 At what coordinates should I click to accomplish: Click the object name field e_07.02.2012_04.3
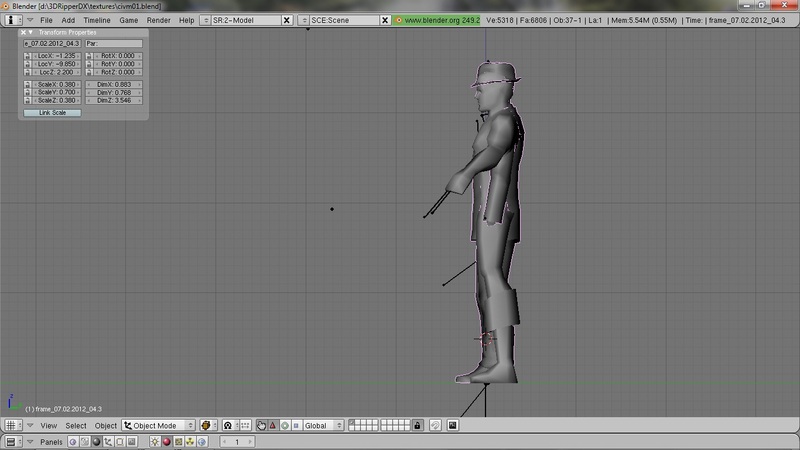click(52, 43)
